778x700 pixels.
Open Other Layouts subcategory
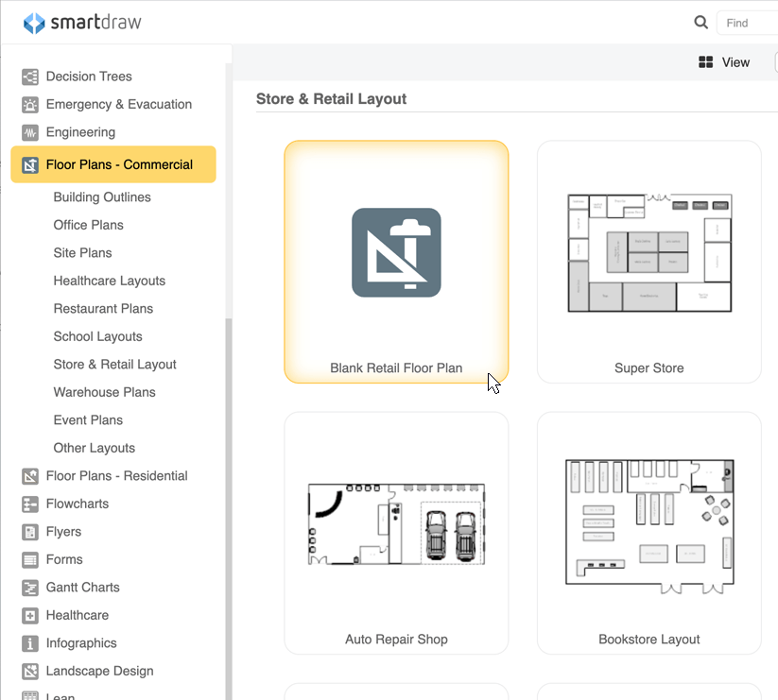(95, 448)
